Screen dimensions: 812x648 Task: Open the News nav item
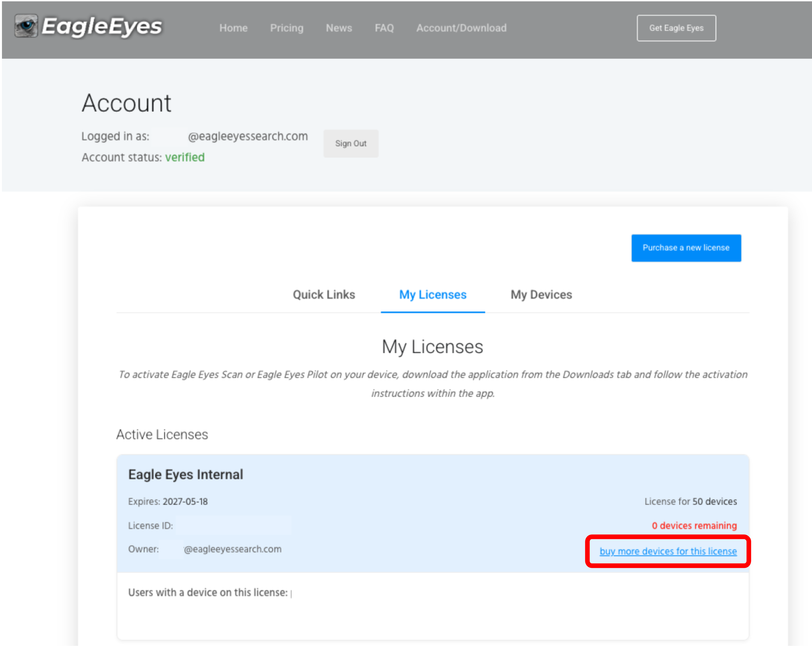(x=338, y=28)
